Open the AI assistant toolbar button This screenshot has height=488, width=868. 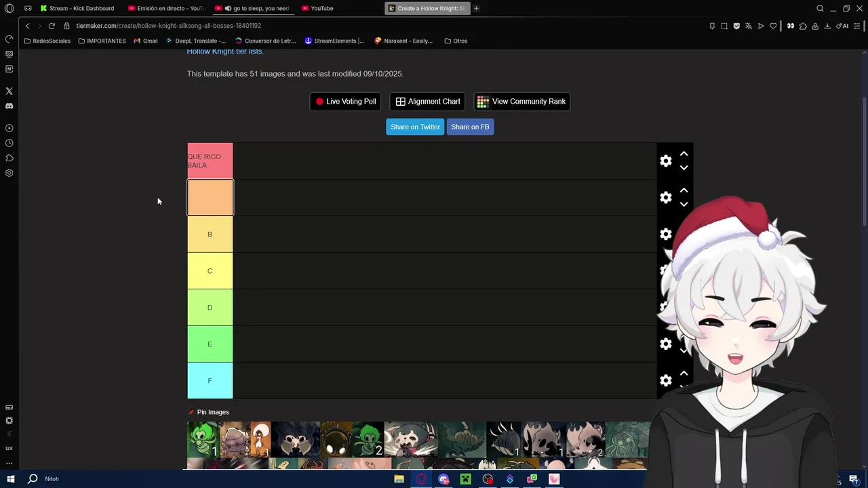tap(842, 26)
